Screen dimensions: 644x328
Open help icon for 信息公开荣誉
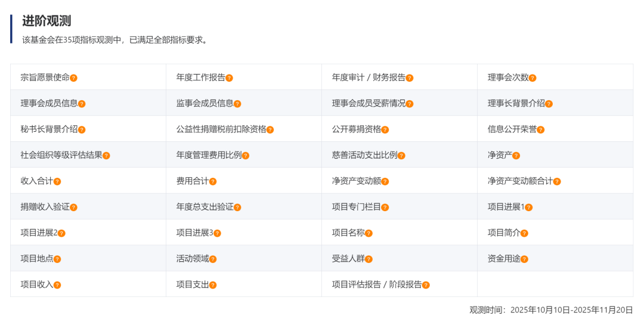(x=540, y=130)
